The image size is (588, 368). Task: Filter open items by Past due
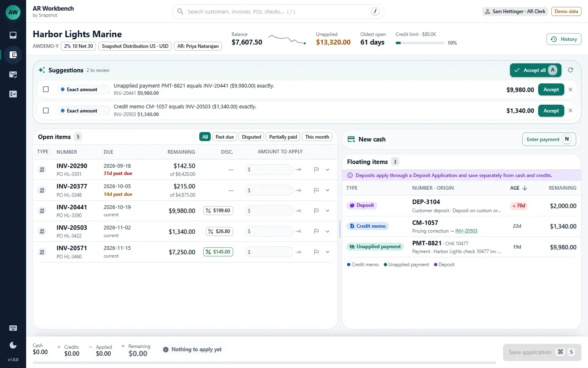coord(225,137)
